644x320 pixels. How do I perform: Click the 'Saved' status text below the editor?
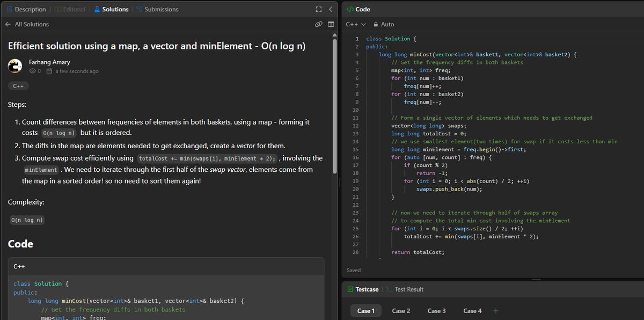354,270
